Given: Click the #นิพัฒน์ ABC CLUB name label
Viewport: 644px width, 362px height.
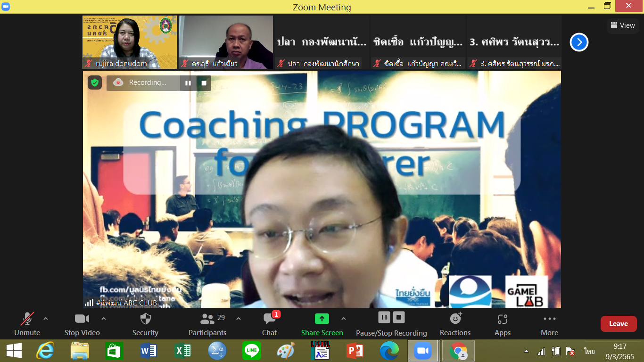Looking at the screenshot, I should [126, 303].
